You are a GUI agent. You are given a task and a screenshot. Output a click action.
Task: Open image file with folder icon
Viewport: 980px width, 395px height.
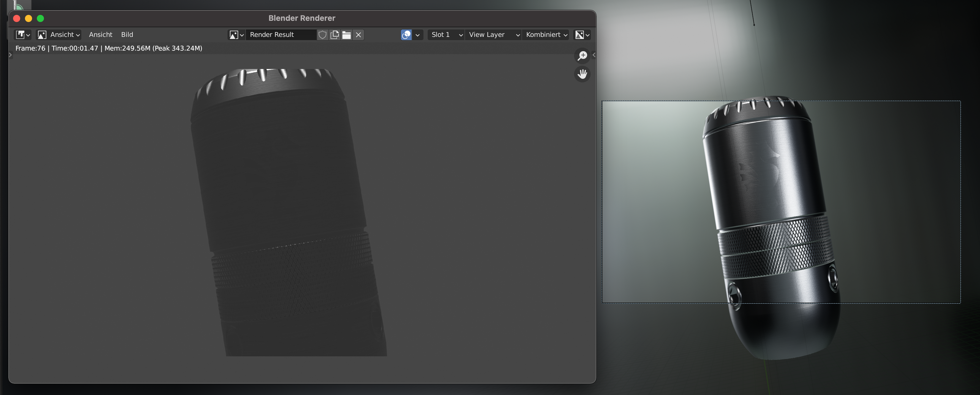(x=346, y=35)
